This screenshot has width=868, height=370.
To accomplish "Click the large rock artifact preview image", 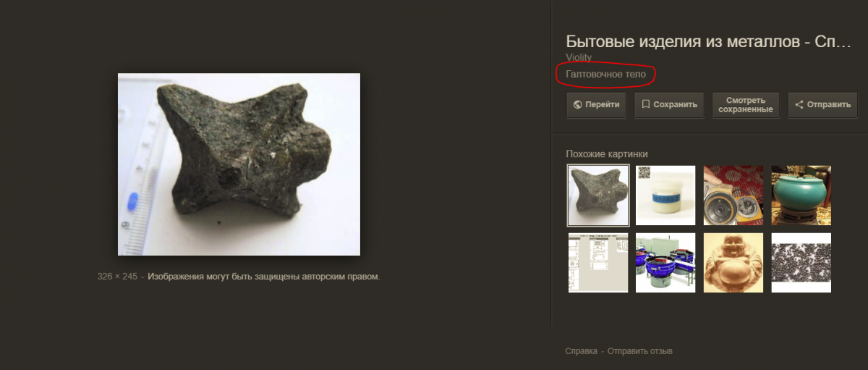I will coord(239,164).
